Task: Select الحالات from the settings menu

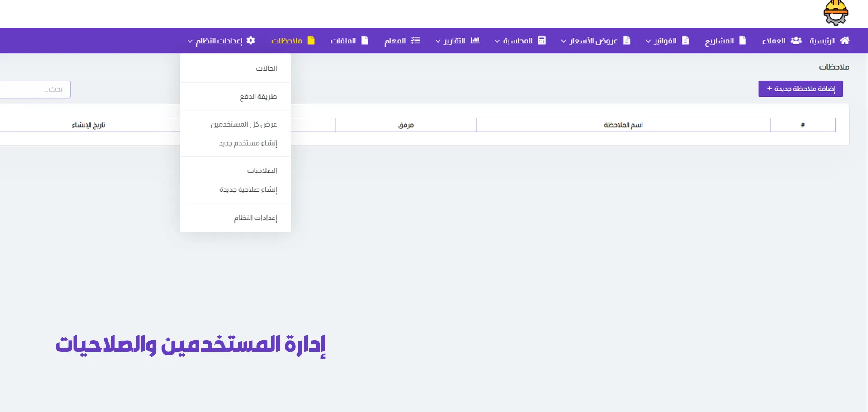Action: [x=266, y=68]
